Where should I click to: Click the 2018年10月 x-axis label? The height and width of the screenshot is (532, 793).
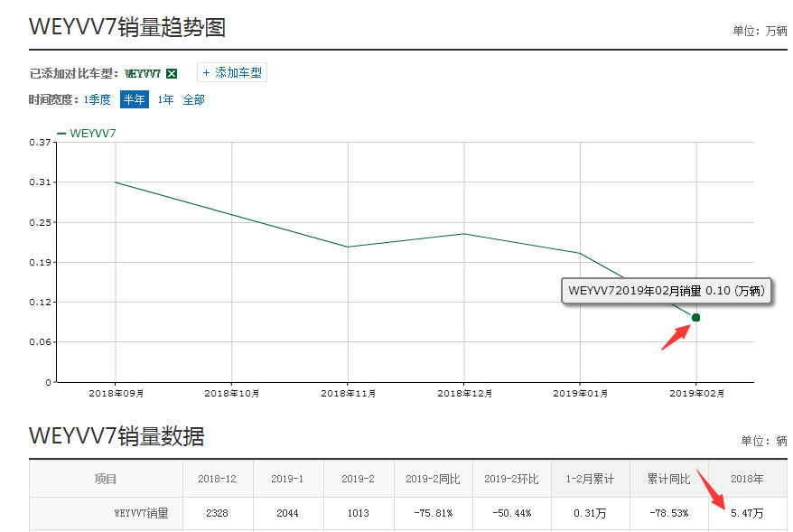[232, 394]
